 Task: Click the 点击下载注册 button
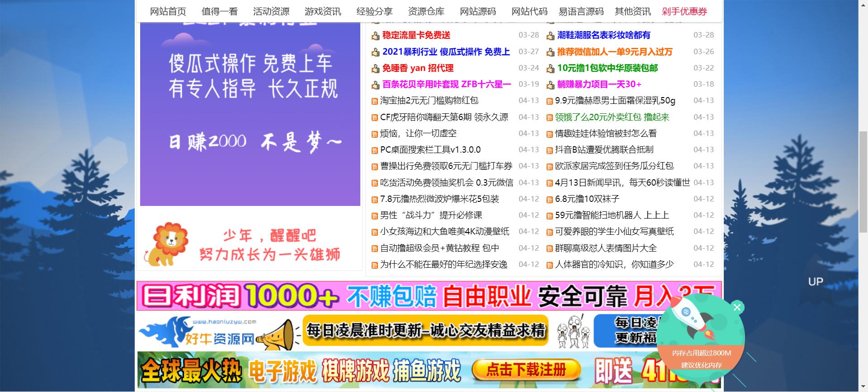pyautogui.click(x=526, y=370)
